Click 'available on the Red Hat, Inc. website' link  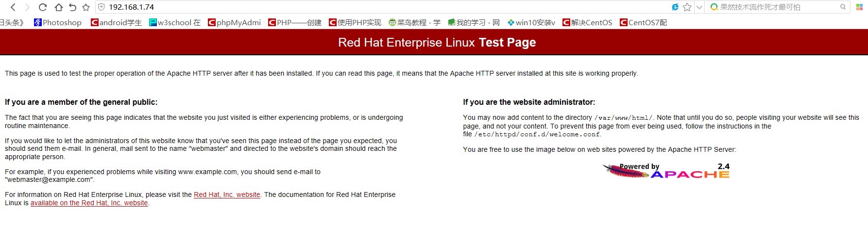coord(89,203)
